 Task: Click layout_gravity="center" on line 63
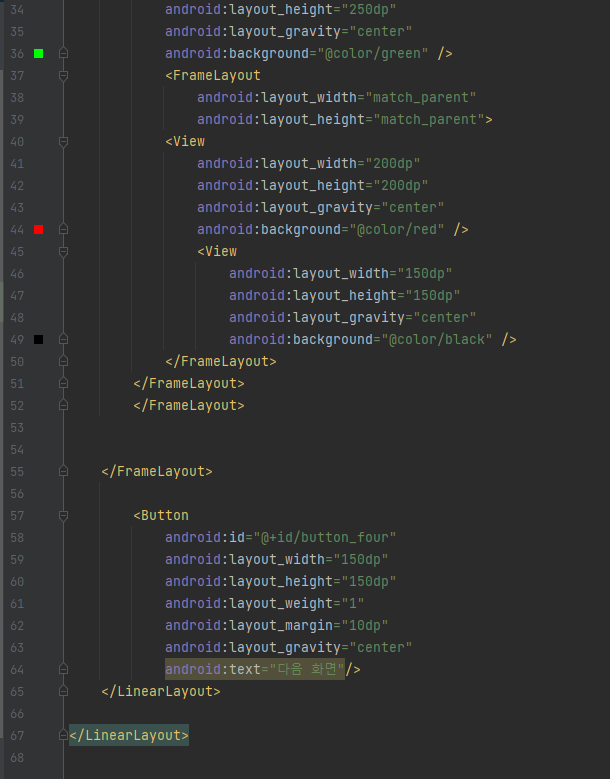289,647
